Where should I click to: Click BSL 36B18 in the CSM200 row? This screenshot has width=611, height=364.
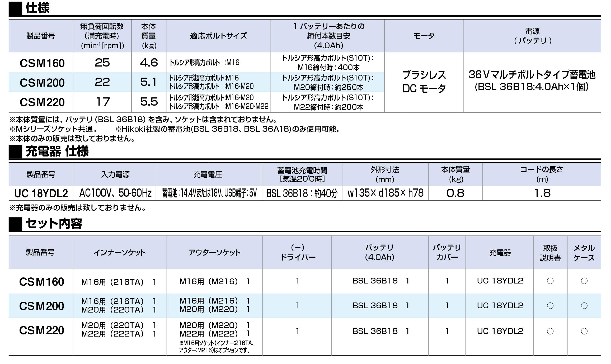375,306
